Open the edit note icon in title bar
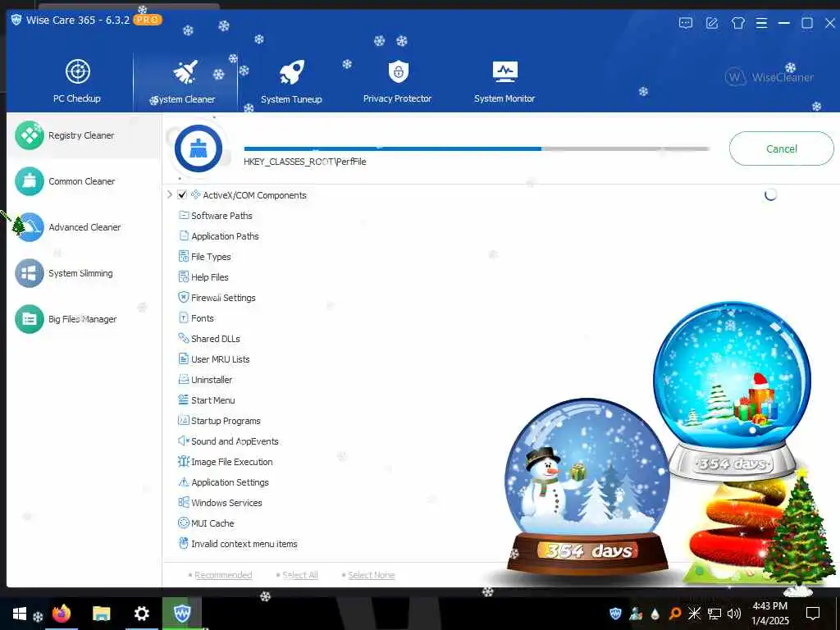Screen dimensions: 840x630 point(712,23)
